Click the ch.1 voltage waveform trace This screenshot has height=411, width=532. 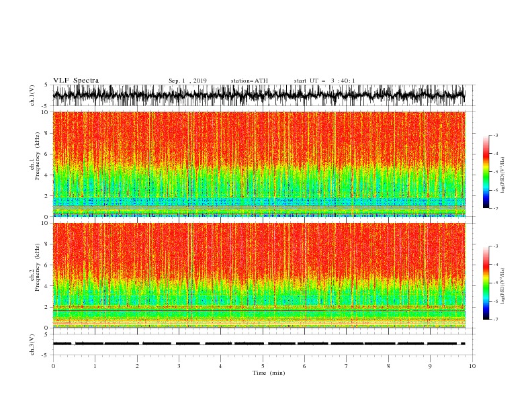(x=259, y=95)
